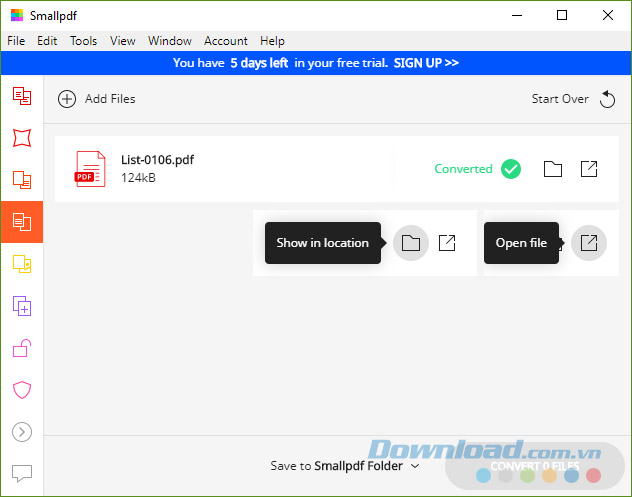Image resolution: width=632 pixels, height=497 pixels.
Task: Click the 124kB file size text
Action: point(138,178)
